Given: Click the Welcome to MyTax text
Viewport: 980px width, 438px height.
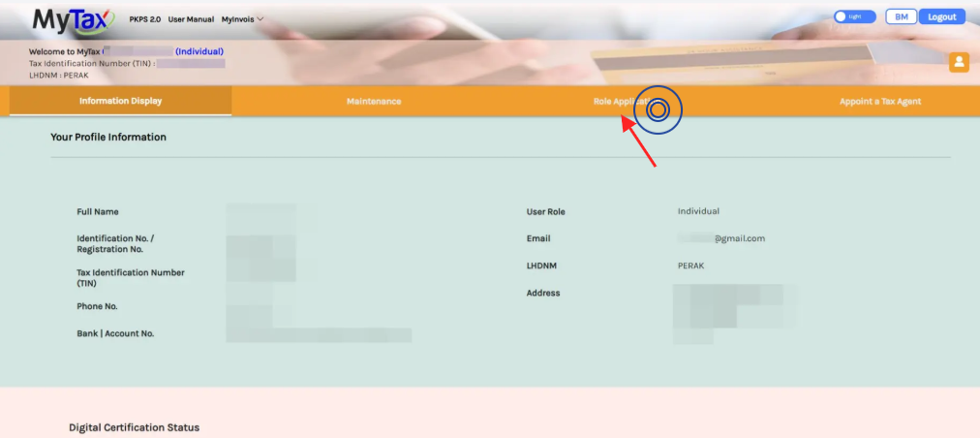Looking at the screenshot, I should (64, 52).
